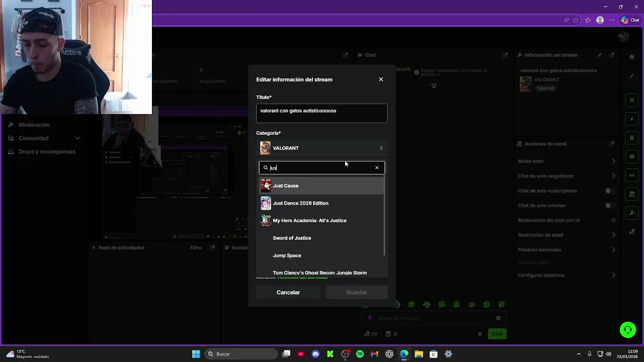Click the profile avatar at top right
Image resolution: width=644 pixels, height=362 pixels.
pos(624,37)
